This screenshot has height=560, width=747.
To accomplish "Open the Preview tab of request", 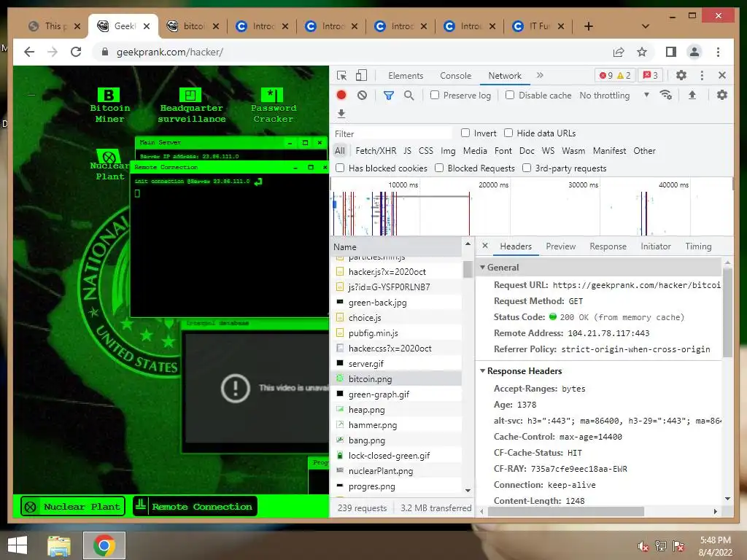I will tap(560, 246).
